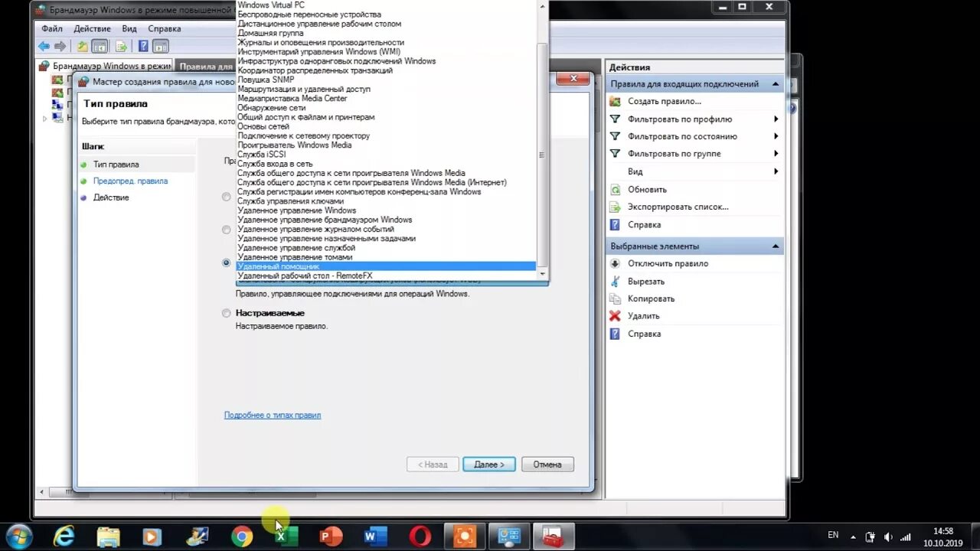Open the Справка menu in the menu bar
The height and width of the screenshot is (551, 980).
pos(165,28)
